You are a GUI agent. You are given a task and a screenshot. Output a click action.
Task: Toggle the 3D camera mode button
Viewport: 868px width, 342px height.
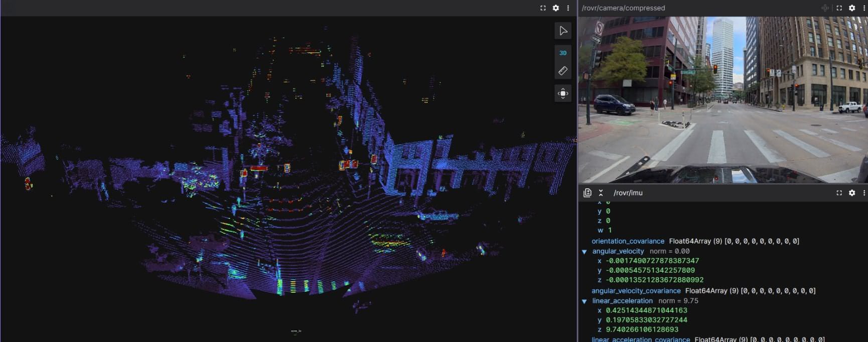563,53
